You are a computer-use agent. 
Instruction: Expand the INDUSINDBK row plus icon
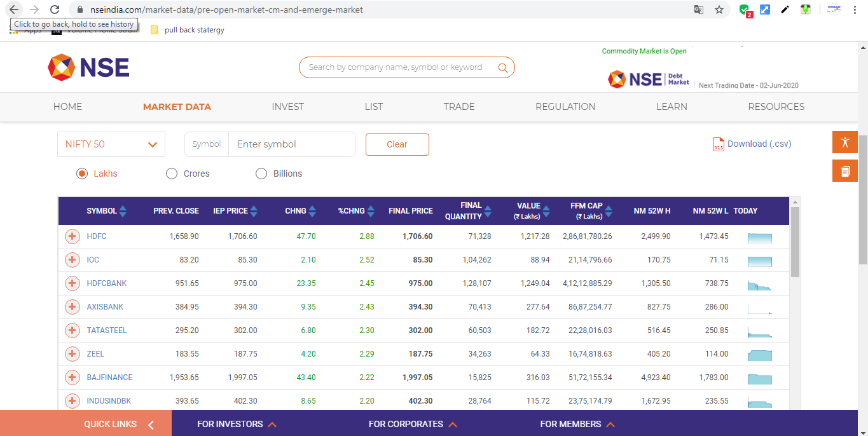click(x=72, y=401)
